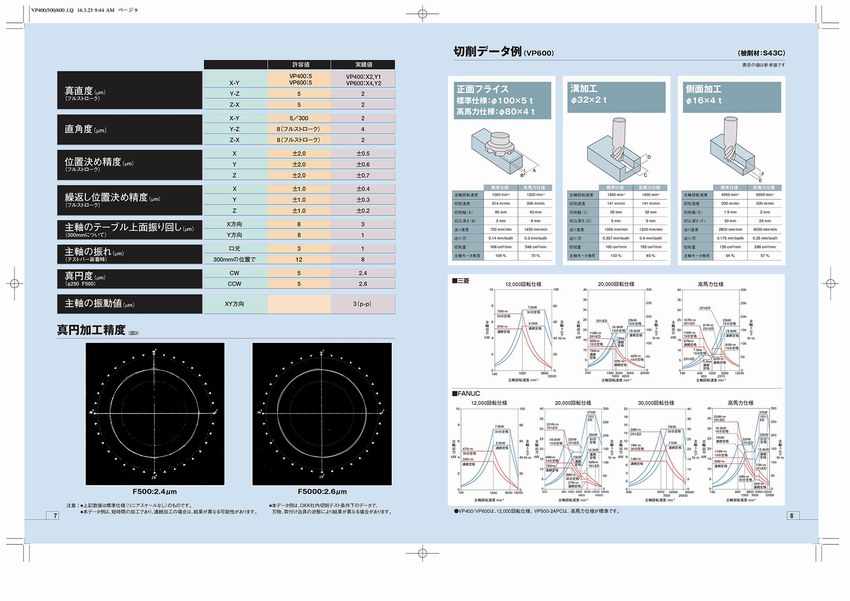Viewport: 850px width, 601px height.
Task: Click the 主軸の振動値 row label
Action: 130,303
